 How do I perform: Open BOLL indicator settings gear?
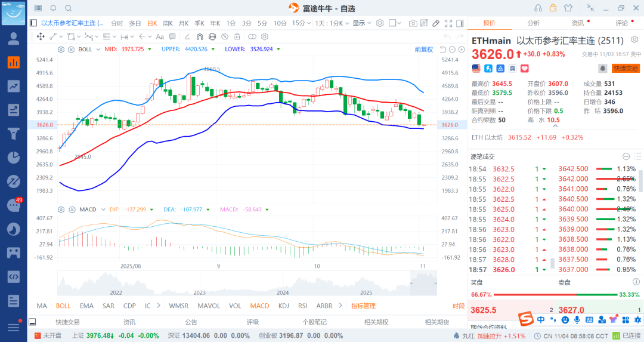coord(62,49)
